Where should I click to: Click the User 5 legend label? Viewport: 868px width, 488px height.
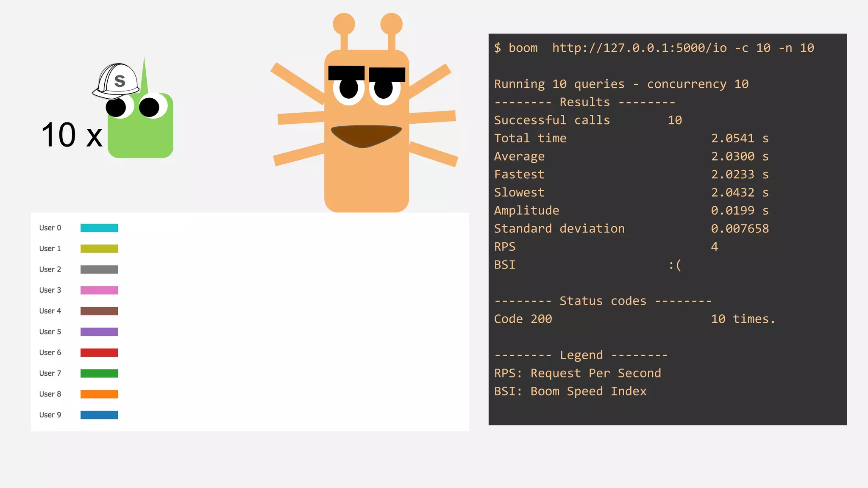[x=50, y=332]
